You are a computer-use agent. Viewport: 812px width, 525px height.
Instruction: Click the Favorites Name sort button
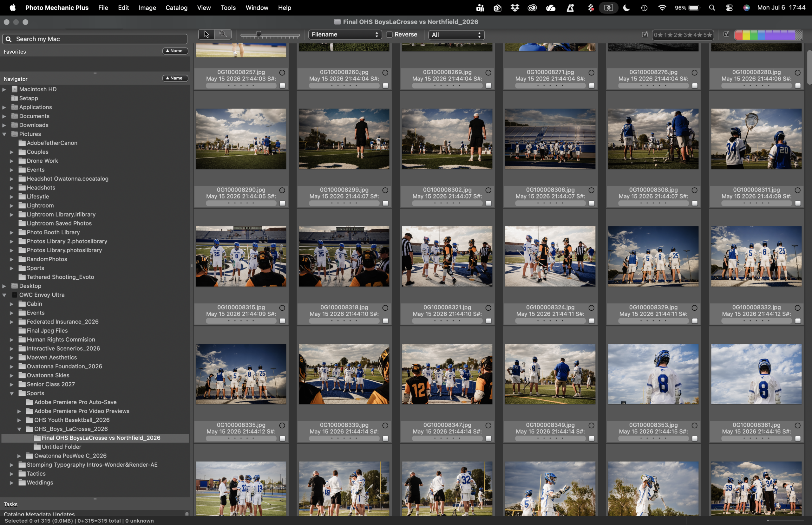175,51
